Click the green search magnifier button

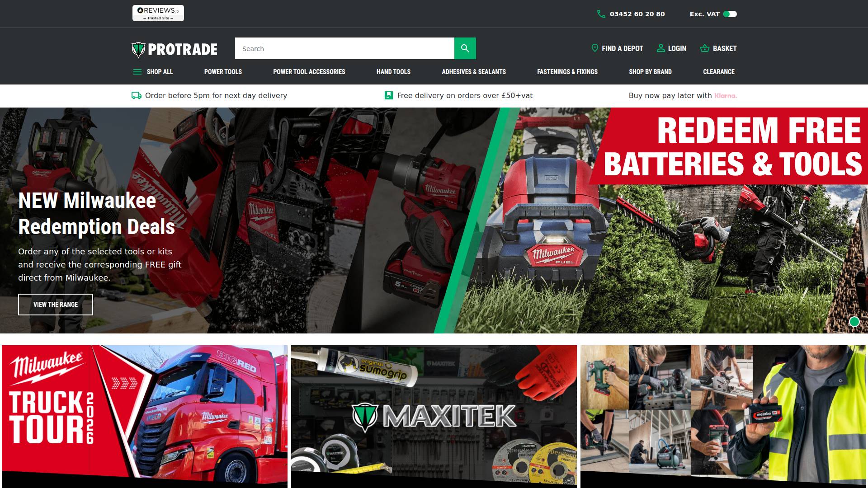pos(465,48)
